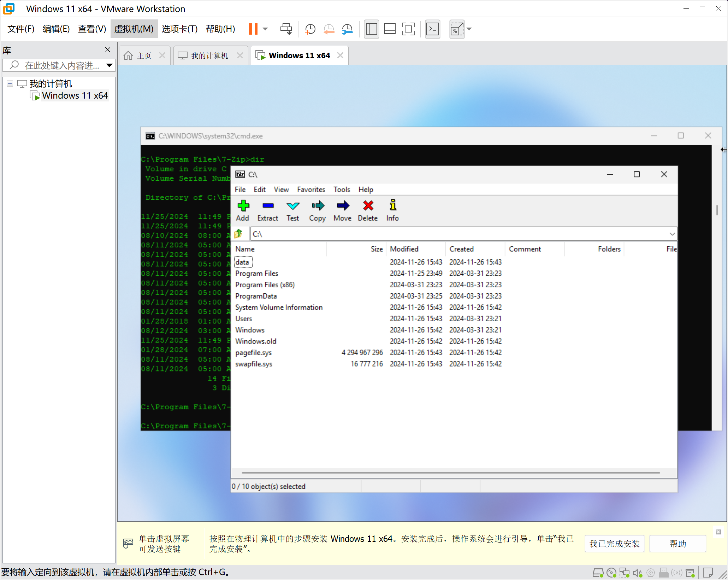The width and height of the screenshot is (728, 580).
Task: Dismiss the yellow installation hint bar
Action: tap(718, 532)
